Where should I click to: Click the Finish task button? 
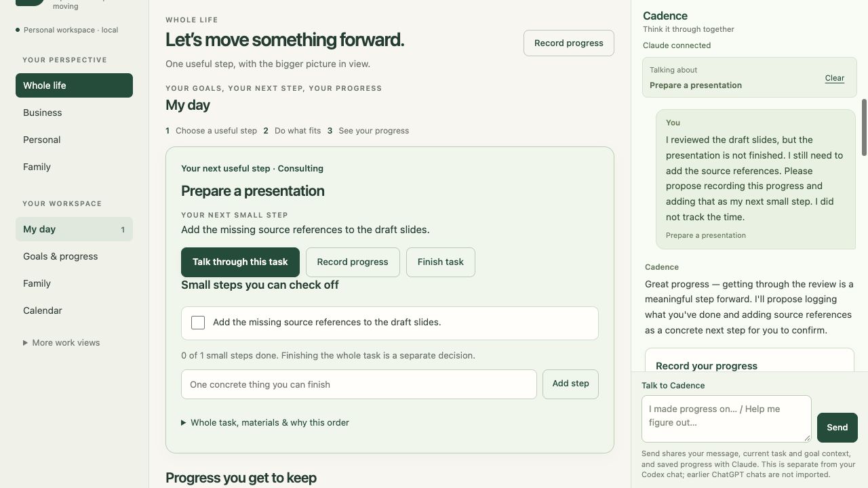441,262
